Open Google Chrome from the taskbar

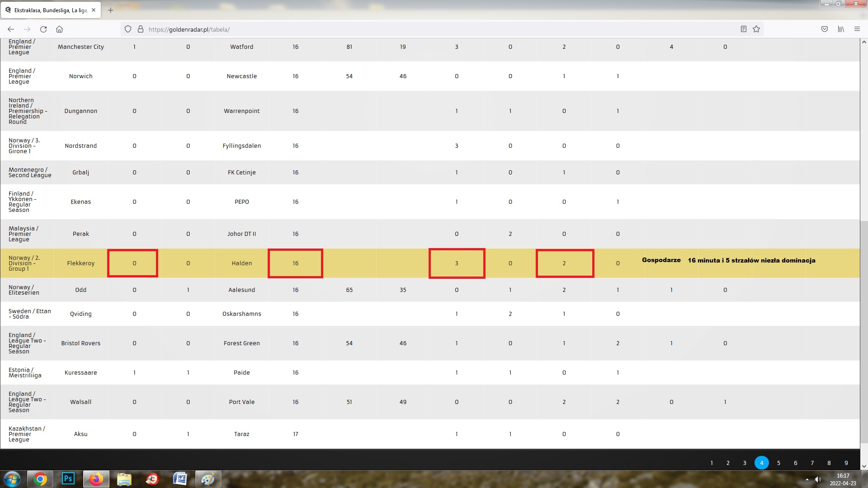click(x=40, y=479)
